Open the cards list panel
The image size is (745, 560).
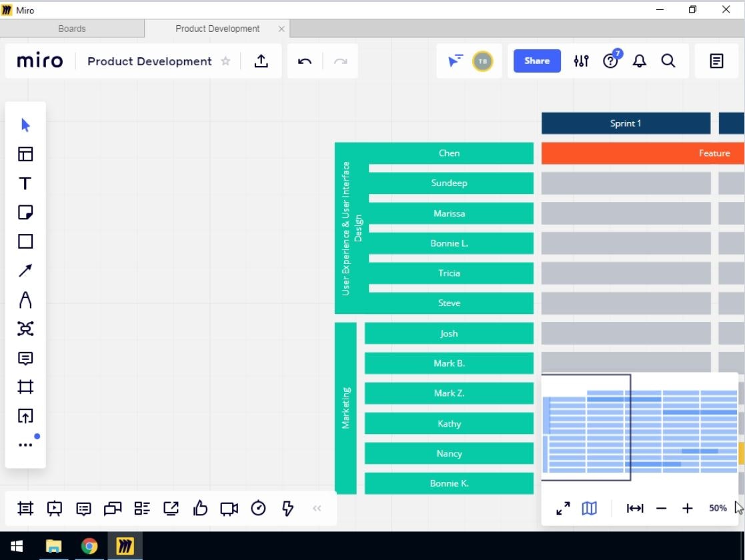click(x=142, y=508)
